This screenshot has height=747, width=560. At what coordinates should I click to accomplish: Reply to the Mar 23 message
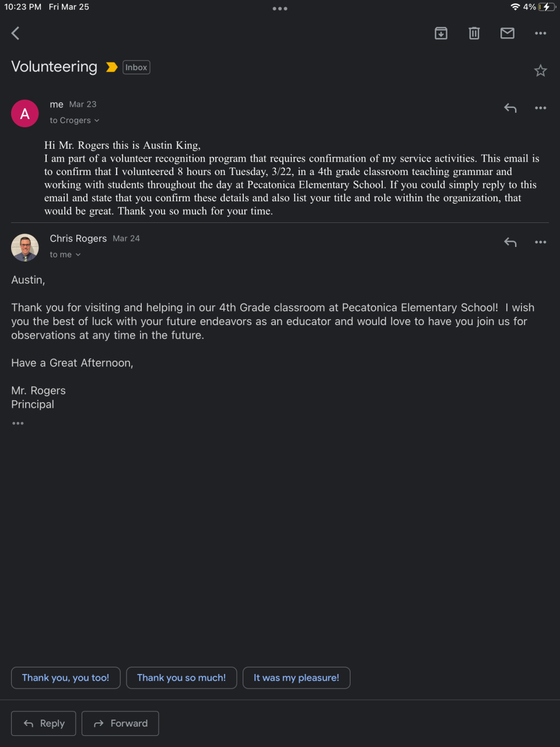510,108
